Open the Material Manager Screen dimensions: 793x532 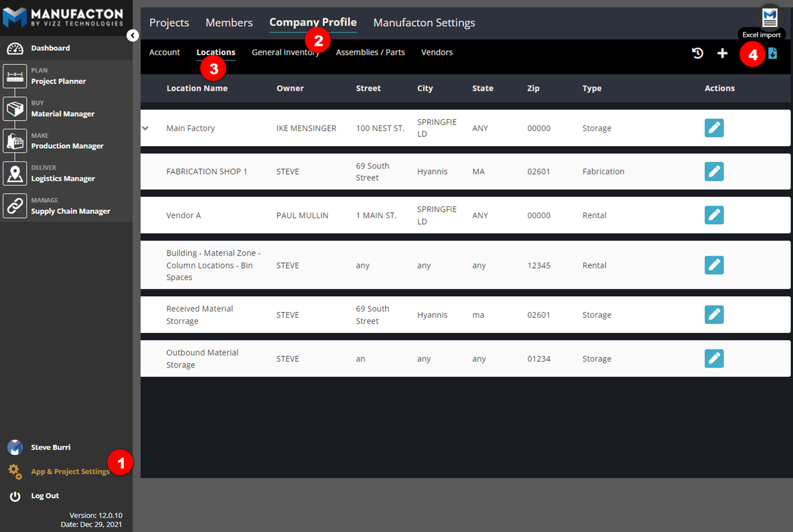[15, 109]
